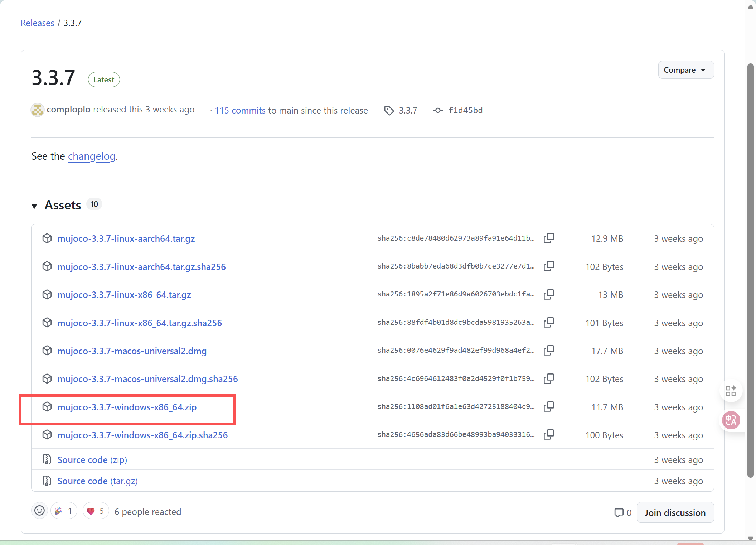Open the Compare dropdown
Screen dimensions: 756x545
coord(685,70)
